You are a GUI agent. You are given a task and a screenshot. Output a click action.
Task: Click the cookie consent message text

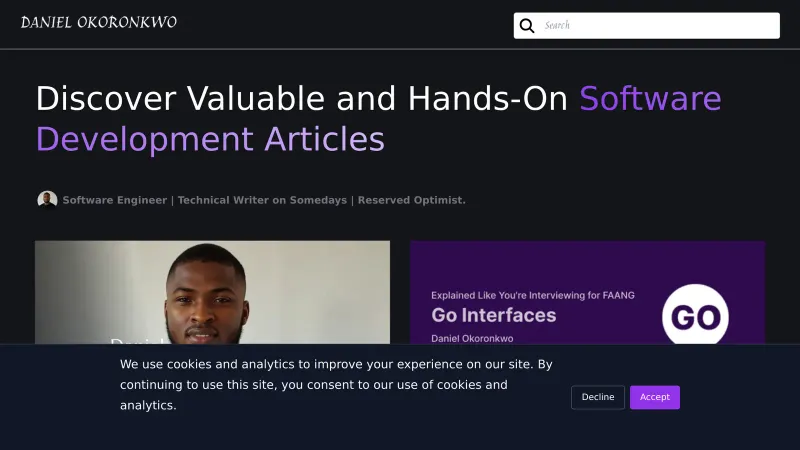(335, 384)
